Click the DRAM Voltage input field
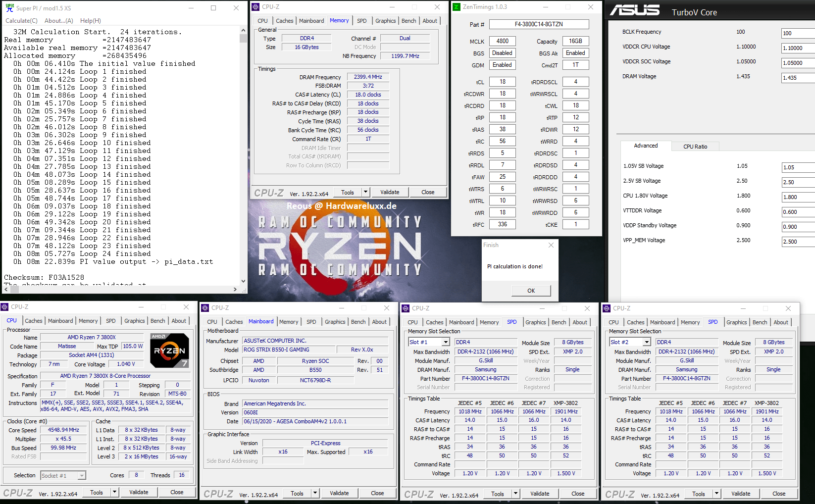Image resolution: width=815 pixels, height=504 pixels. (798, 78)
